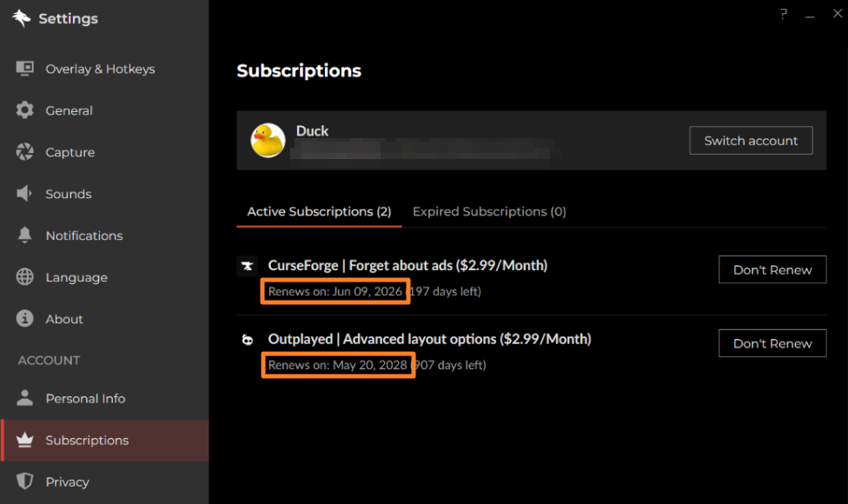Click 'Renews on: Jun 09, 2026' text
The width and height of the screenshot is (848, 504).
335,291
